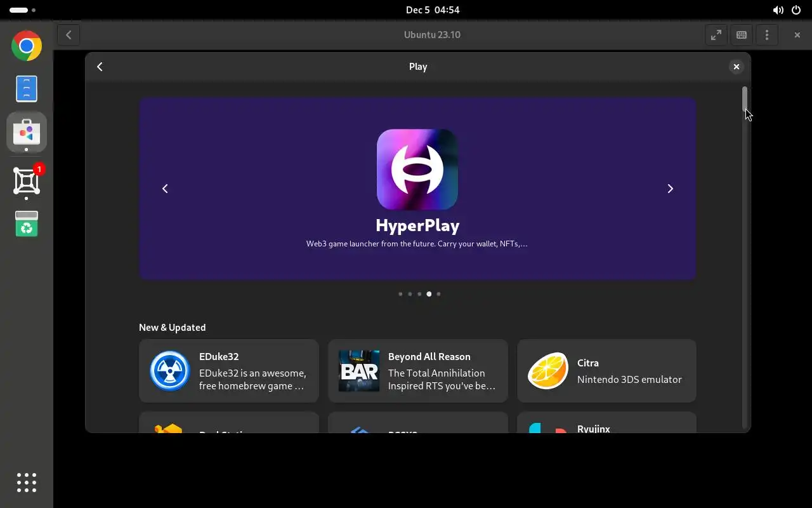Show previous featured app in carousel
This screenshot has width=812, height=508.
coord(165,189)
